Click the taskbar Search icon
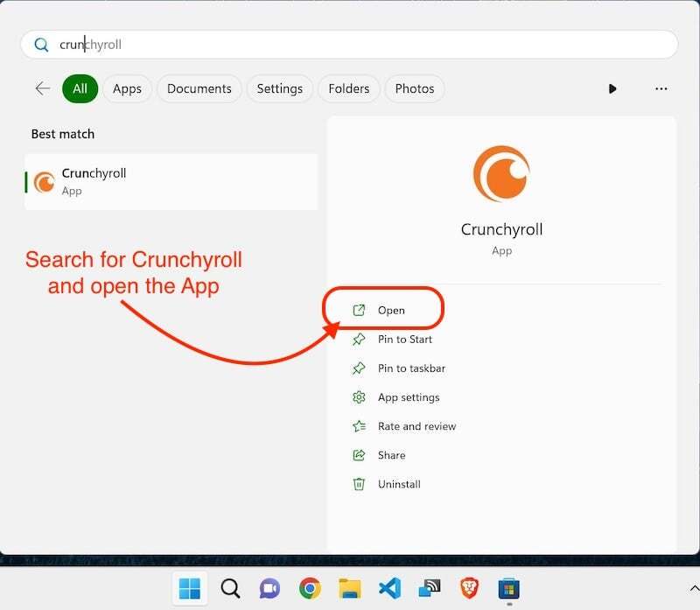Viewport: 700px width, 610px height. pyautogui.click(x=230, y=589)
